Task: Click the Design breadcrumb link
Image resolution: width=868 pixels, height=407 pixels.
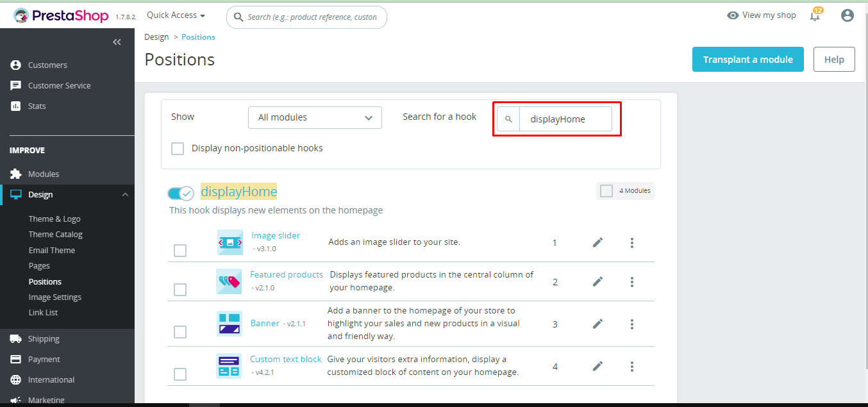Action: 156,37
